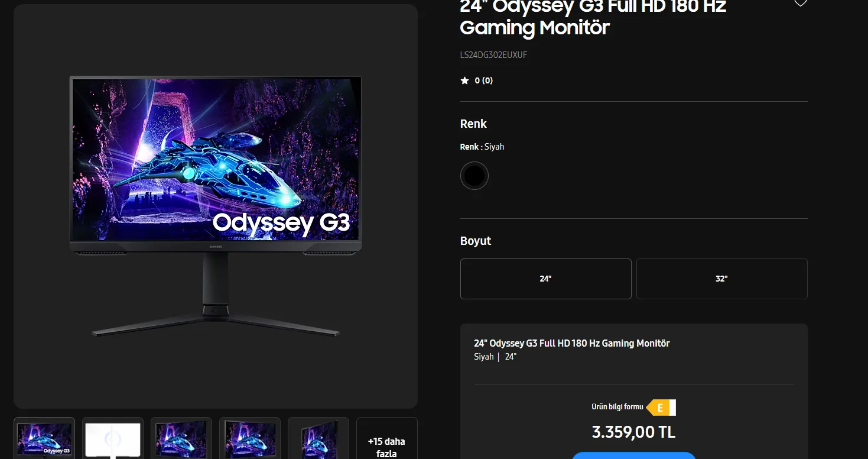This screenshot has height=459, width=868.
Task: Open the yellow E energy label
Action: (x=661, y=408)
